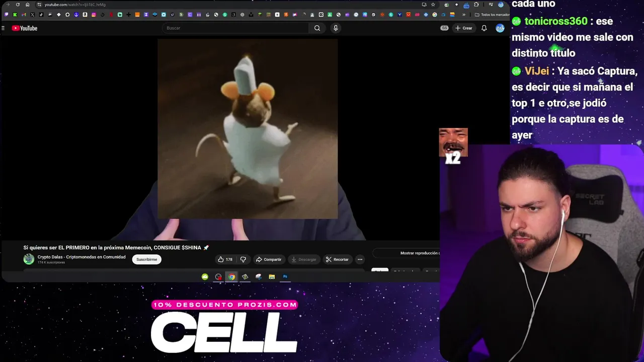Screen dimensions: 644x362
Task: Open Crypto Dalas channel avatar
Action: pyautogui.click(x=29, y=259)
